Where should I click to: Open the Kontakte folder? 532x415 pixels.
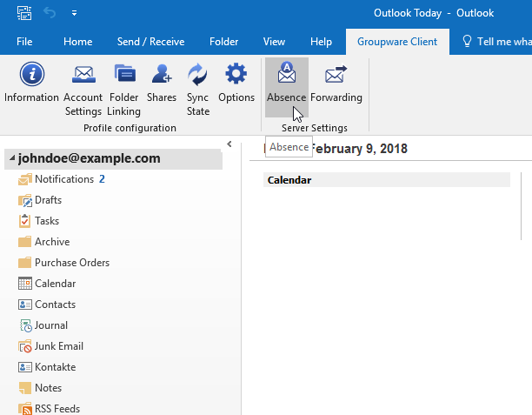(55, 367)
